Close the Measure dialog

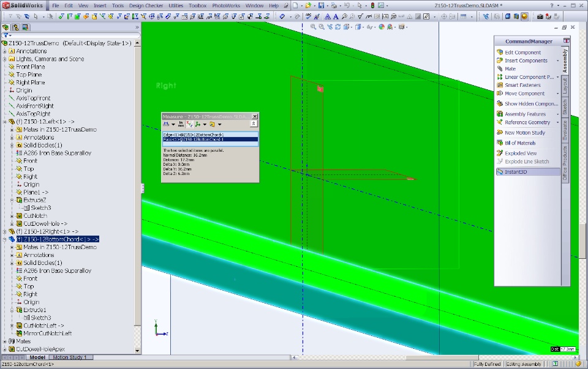(x=255, y=116)
